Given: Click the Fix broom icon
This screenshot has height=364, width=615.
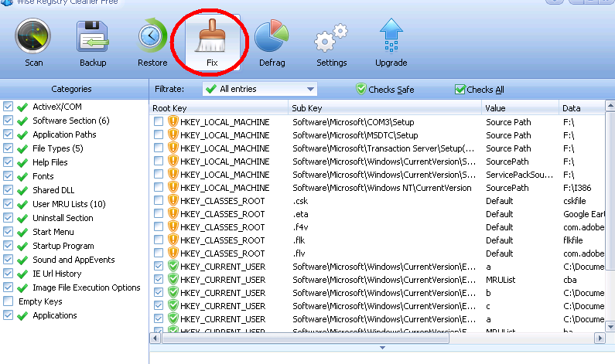Looking at the screenshot, I should 212,36.
